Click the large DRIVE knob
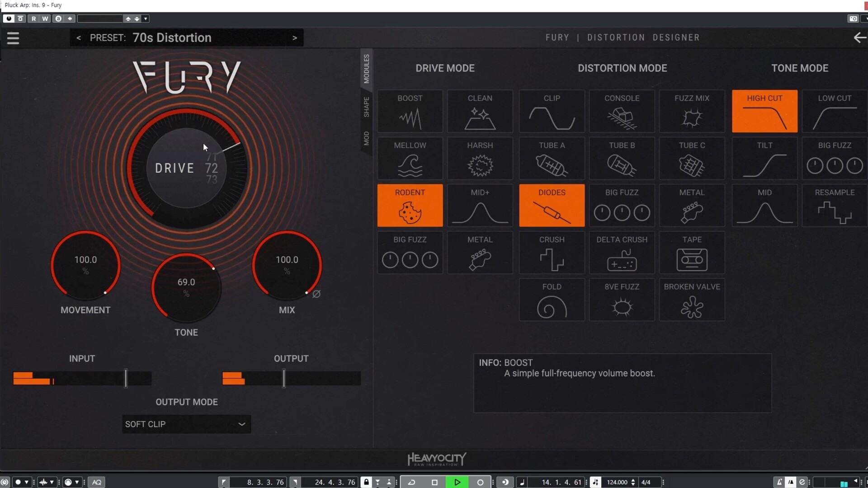This screenshot has width=868, height=488. [x=186, y=169]
